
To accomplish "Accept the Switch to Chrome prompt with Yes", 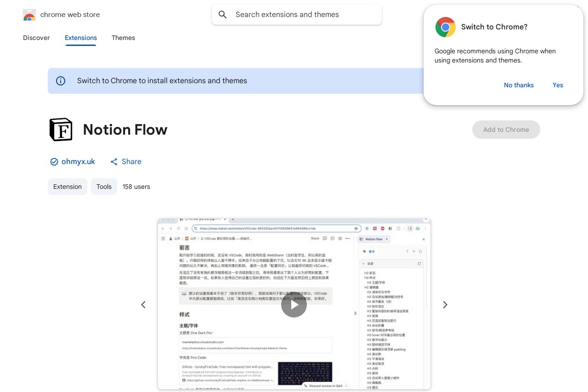I will tap(558, 85).
